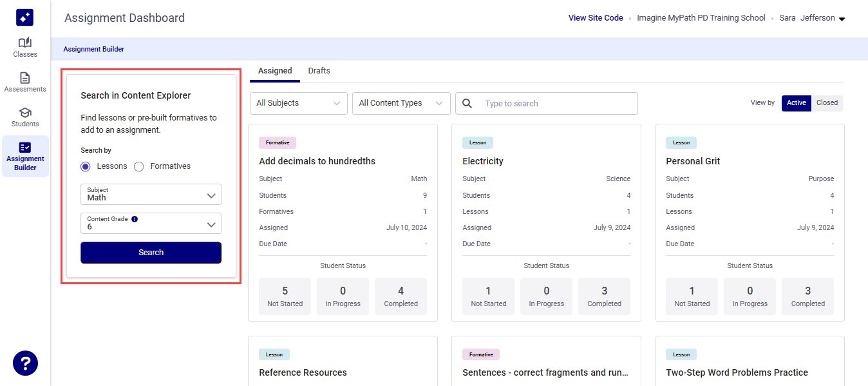Viewport: 868px width, 386px height.
Task: Select the Assigned tab
Action: [275, 71]
